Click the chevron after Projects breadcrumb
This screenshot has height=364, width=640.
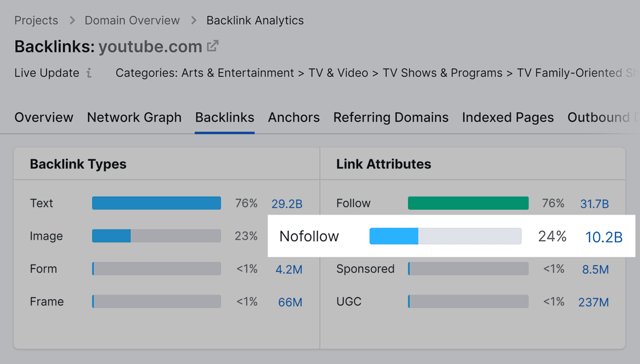pyautogui.click(x=71, y=20)
